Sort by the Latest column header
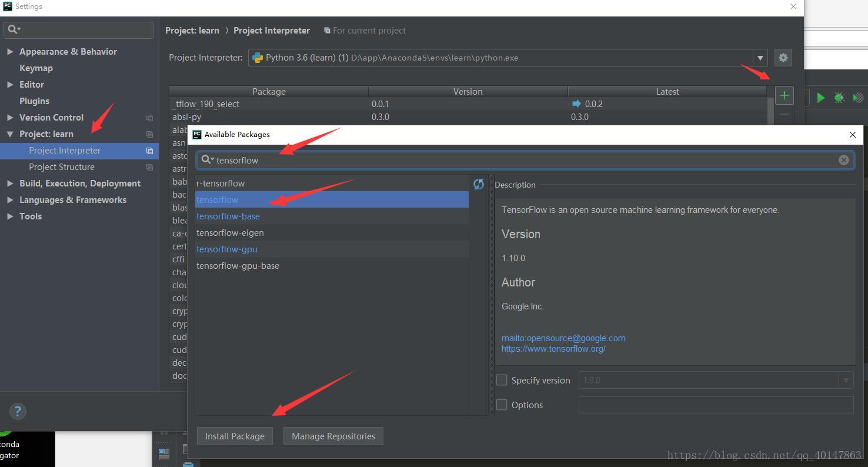This screenshot has width=868, height=467. pos(667,92)
